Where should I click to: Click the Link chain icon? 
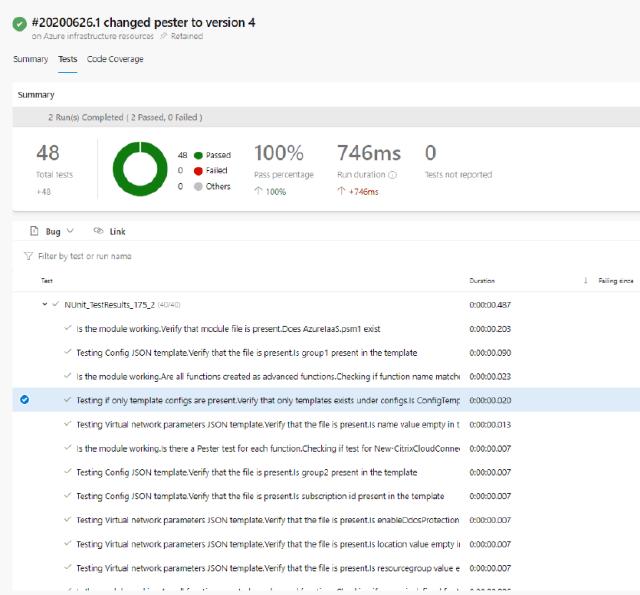98,231
